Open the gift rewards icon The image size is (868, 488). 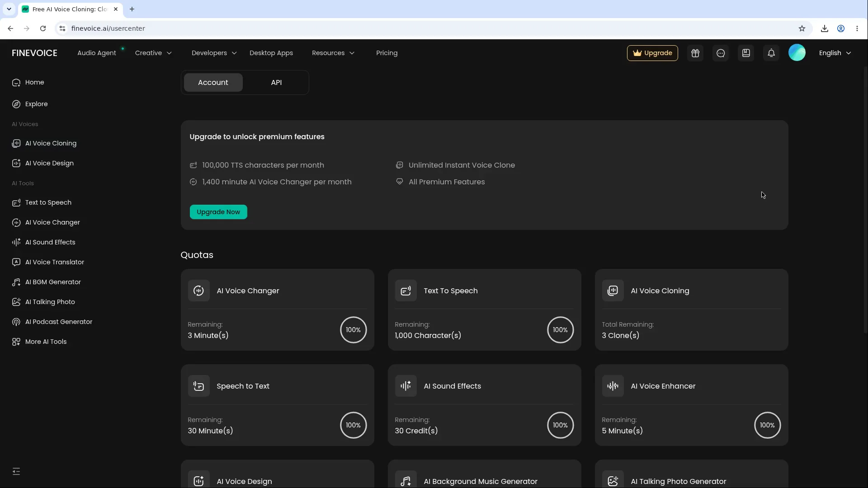[695, 53]
